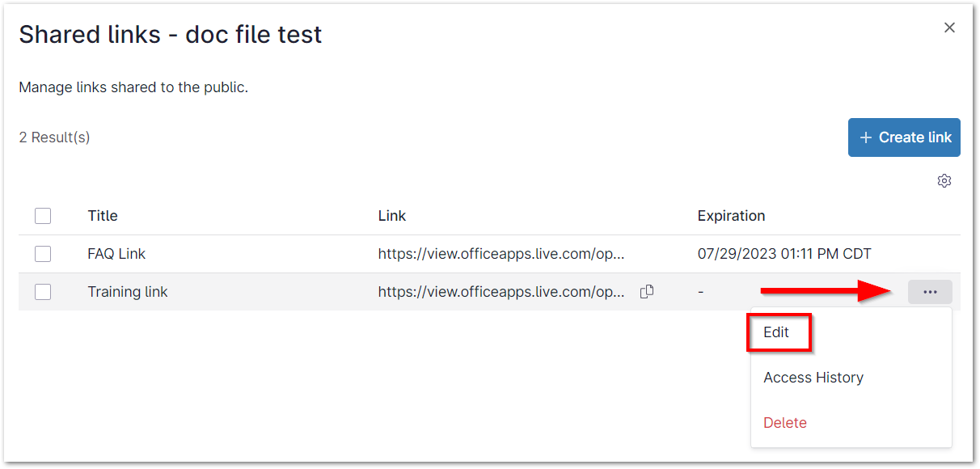Copy the Training link URL

tap(647, 292)
